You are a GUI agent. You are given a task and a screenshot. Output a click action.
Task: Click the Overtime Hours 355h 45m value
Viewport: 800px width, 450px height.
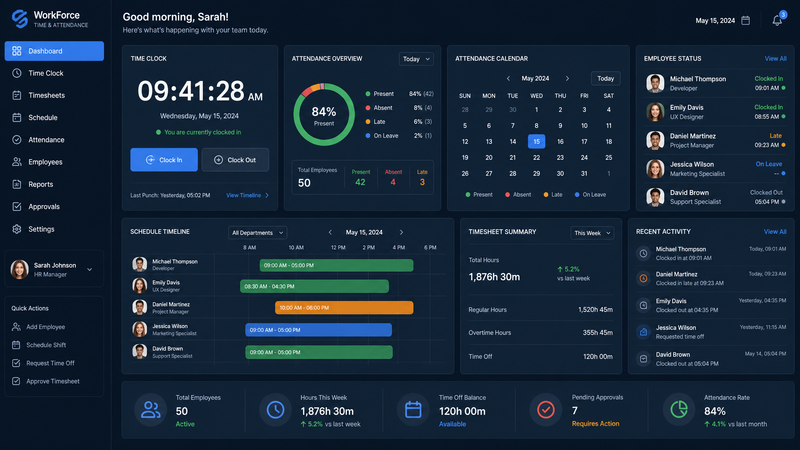click(597, 333)
